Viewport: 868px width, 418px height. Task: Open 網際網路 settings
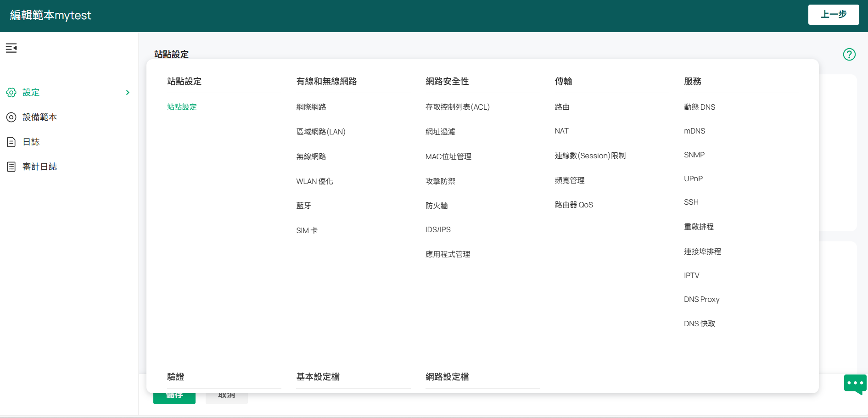pyautogui.click(x=311, y=107)
